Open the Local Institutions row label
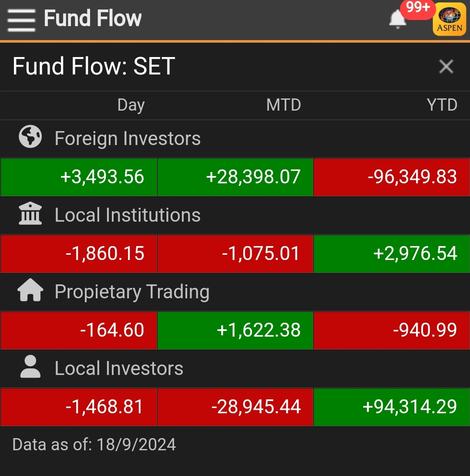 (x=128, y=215)
